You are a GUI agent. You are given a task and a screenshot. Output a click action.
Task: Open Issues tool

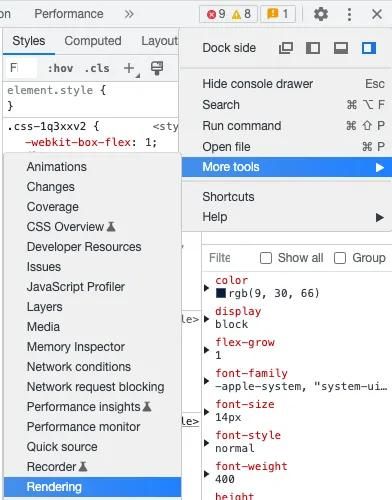coord(93,267)
